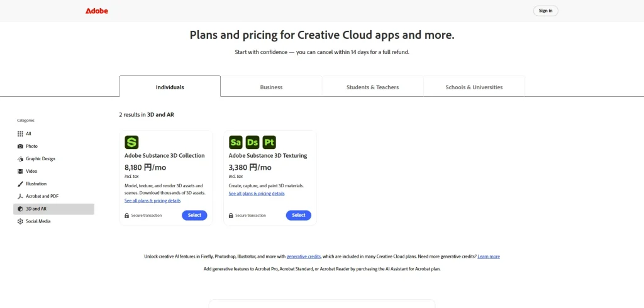The image size is (644, 308).
Task: Click the Adobe Substance 3D Collection title
Action: [x=164, y=156]
